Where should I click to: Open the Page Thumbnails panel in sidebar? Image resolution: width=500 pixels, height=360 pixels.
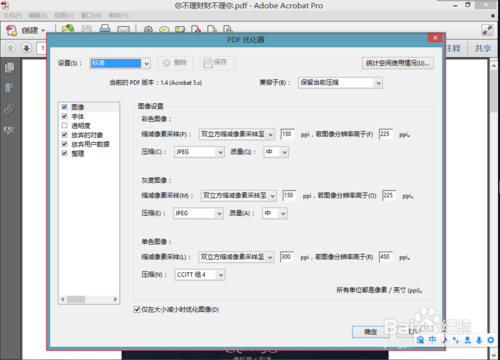[9, 68]
